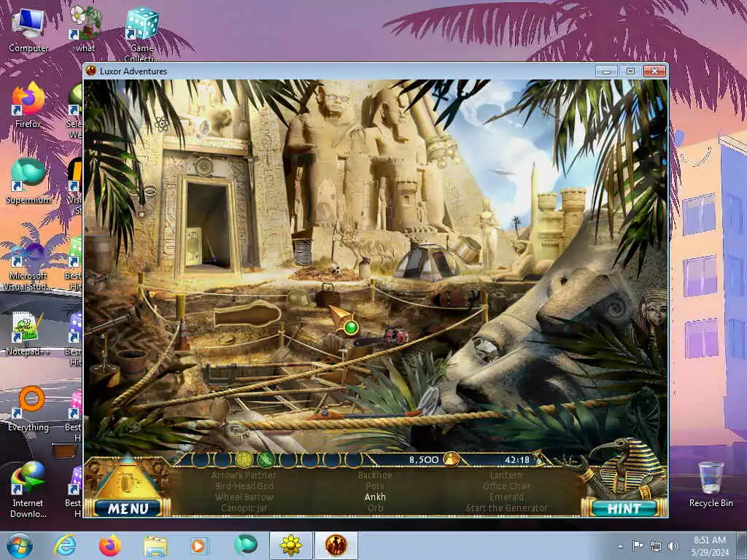The height and width of the screenshot is (560, 747).
Task: Click the 8,500 score display
Action: pos(424,460)
